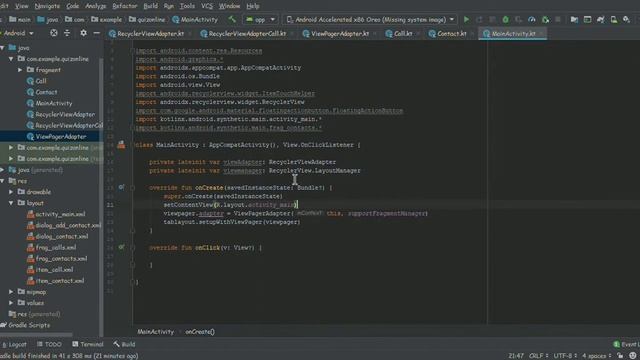This screenshot has width=640, height=360.
Task: Open the VCS menu
Action: tap(207, 6)
